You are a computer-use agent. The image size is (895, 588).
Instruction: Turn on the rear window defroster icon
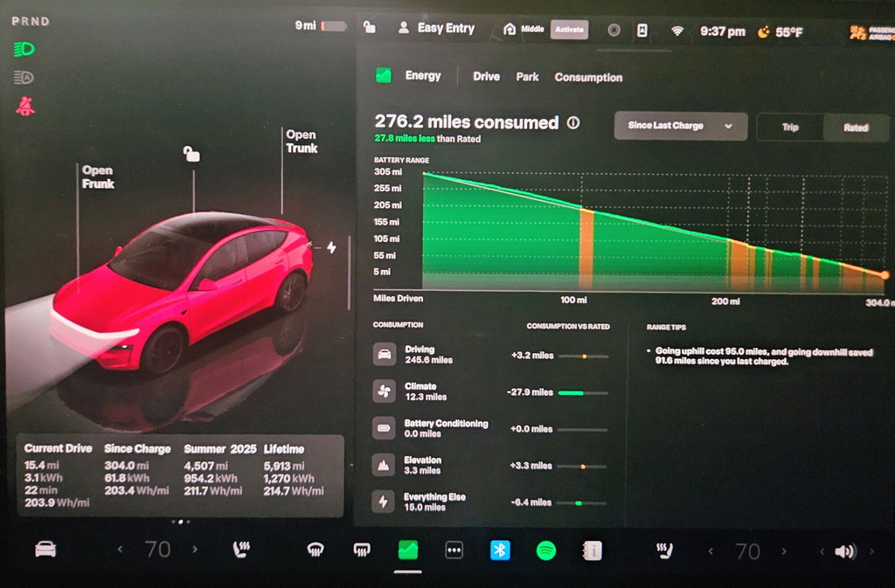click(x=361, y=551)
